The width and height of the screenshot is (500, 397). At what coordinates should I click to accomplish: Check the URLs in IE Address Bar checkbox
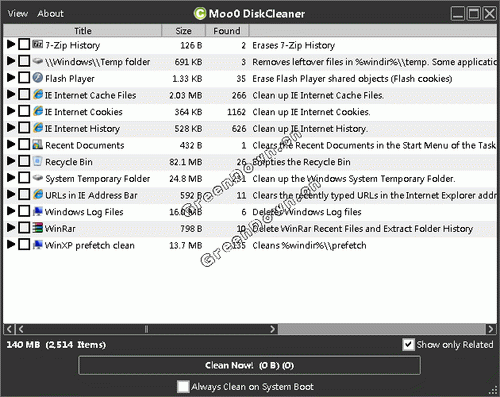[24, 194]
